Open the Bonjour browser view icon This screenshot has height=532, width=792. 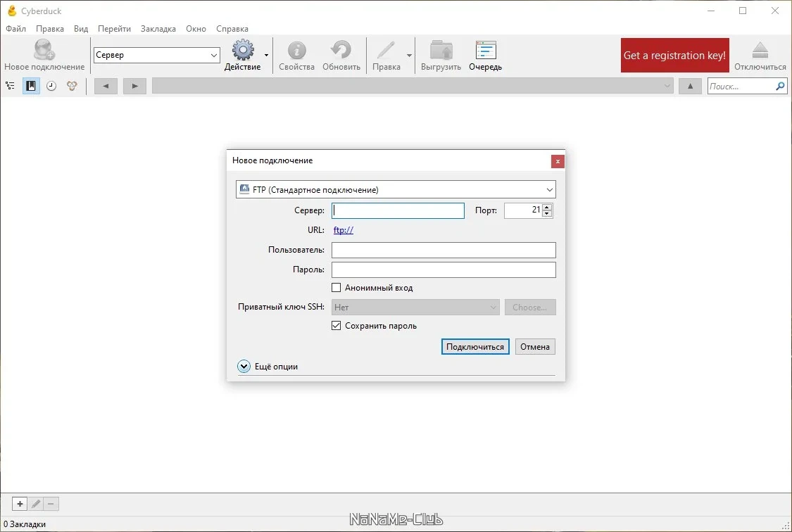72,86
